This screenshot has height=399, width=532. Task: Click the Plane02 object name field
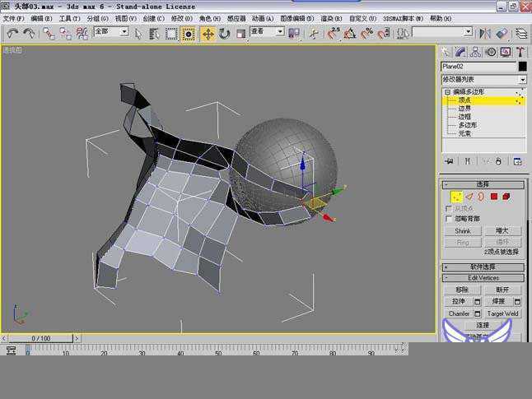(478, 67)
